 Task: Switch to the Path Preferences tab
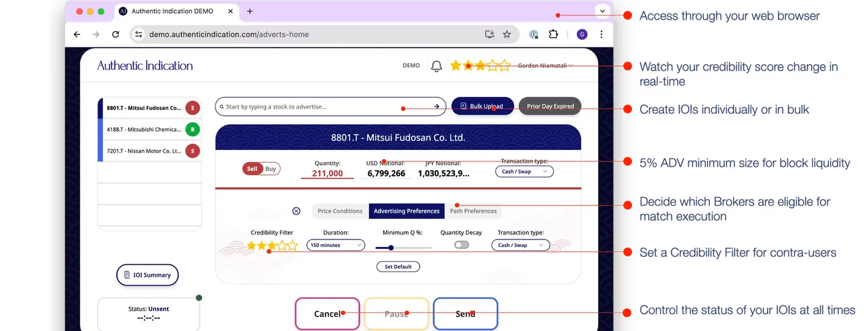pos(473,211)
